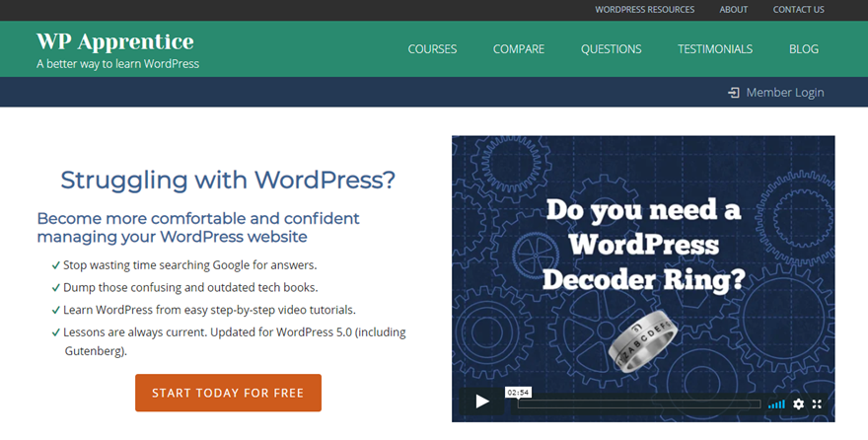Image resolution: width=868 pixels, height=440 pixels.
Task: Seek along the video progress bar
Action: [639, 404]
